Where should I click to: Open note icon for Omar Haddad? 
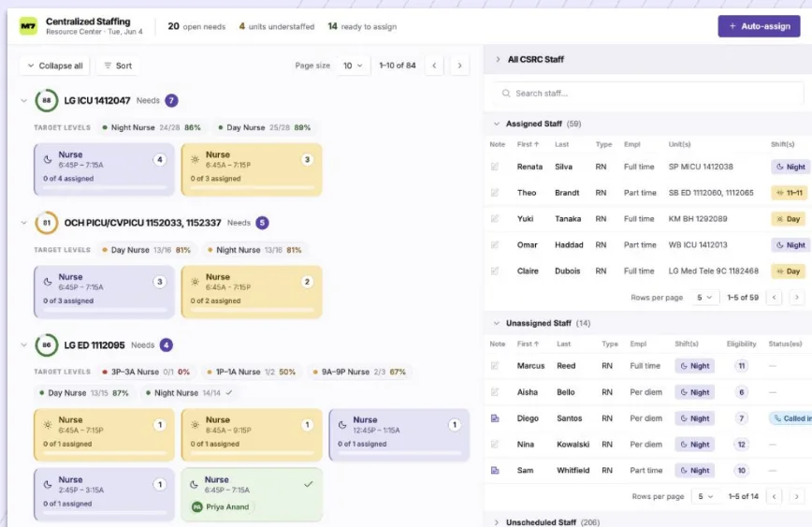point(495,244)
